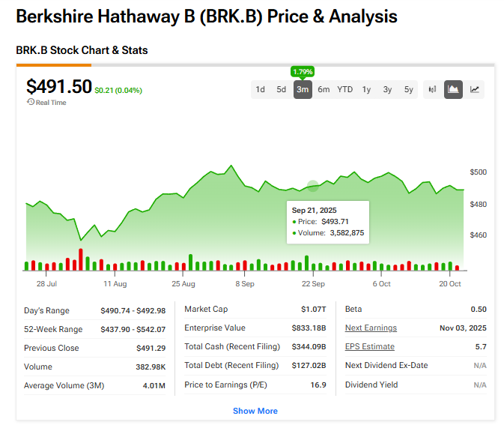Click the Real Time clock icon

31,102
